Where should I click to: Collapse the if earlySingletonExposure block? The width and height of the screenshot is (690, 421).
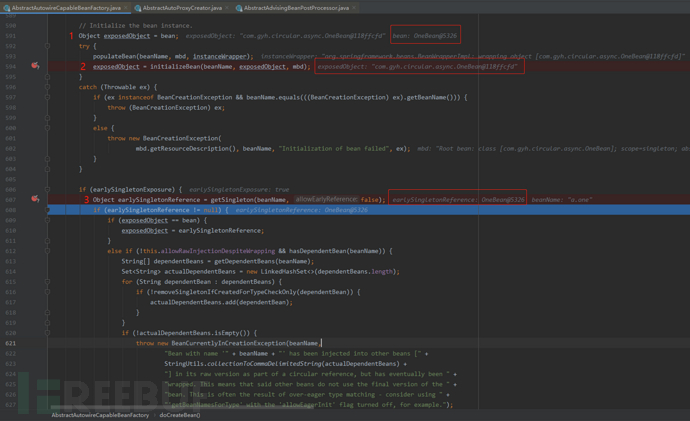pyautogui.click(x=47, y=189)
